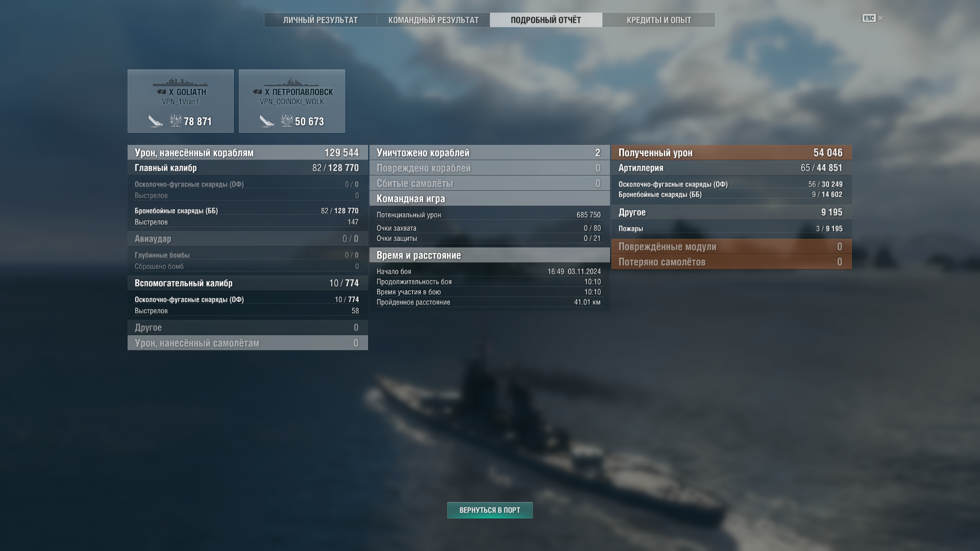Click the damage burst icon beside 50 673
This screenshot has width=980, height=551.
coord(287,121)
